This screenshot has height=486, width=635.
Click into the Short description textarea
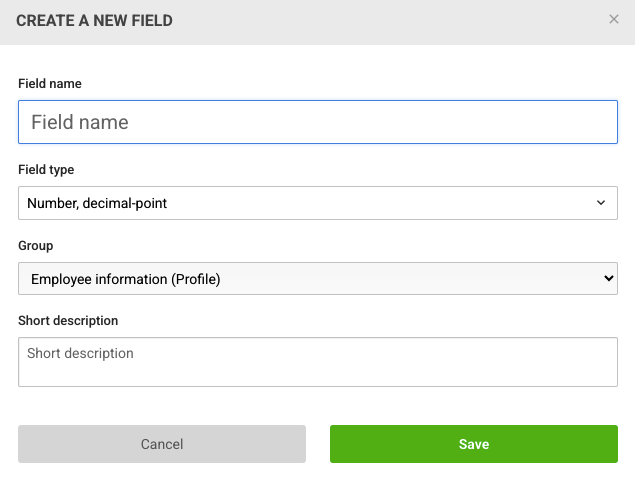tap(318, 362)
